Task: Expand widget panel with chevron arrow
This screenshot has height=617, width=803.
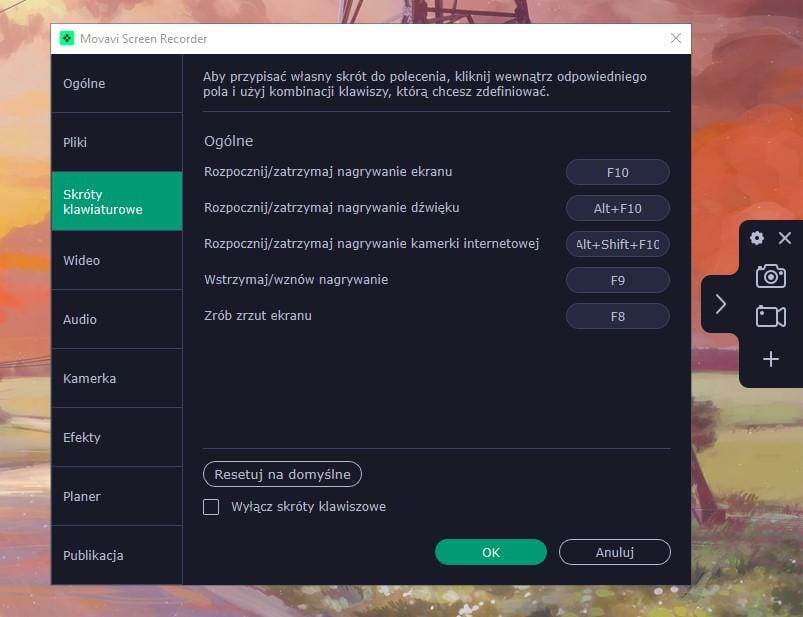Action: [x=720, y=304]
